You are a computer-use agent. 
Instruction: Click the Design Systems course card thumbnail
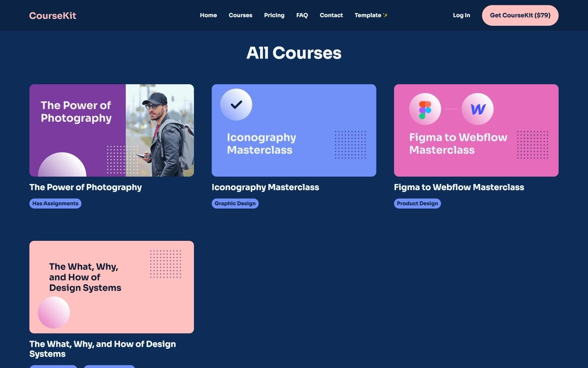click(x=111, y=287)
